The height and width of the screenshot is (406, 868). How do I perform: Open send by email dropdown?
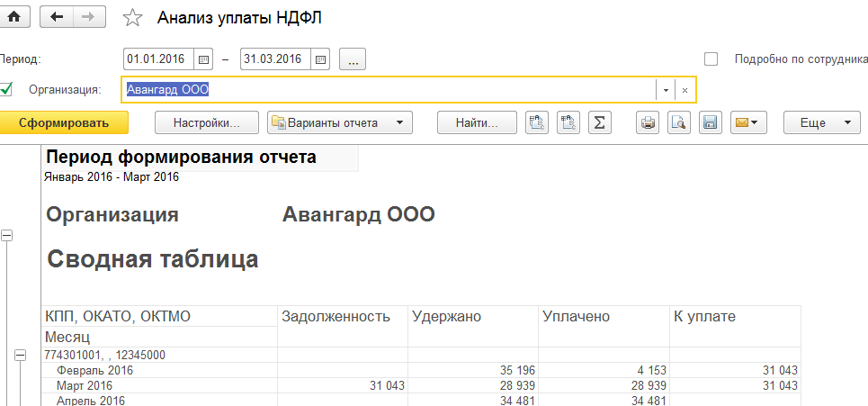tap(748, 122)
